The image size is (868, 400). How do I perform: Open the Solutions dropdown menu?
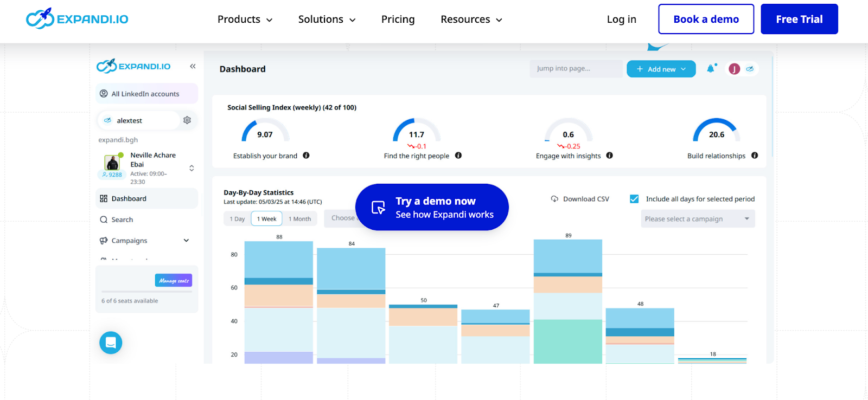[x=327, y=20]
